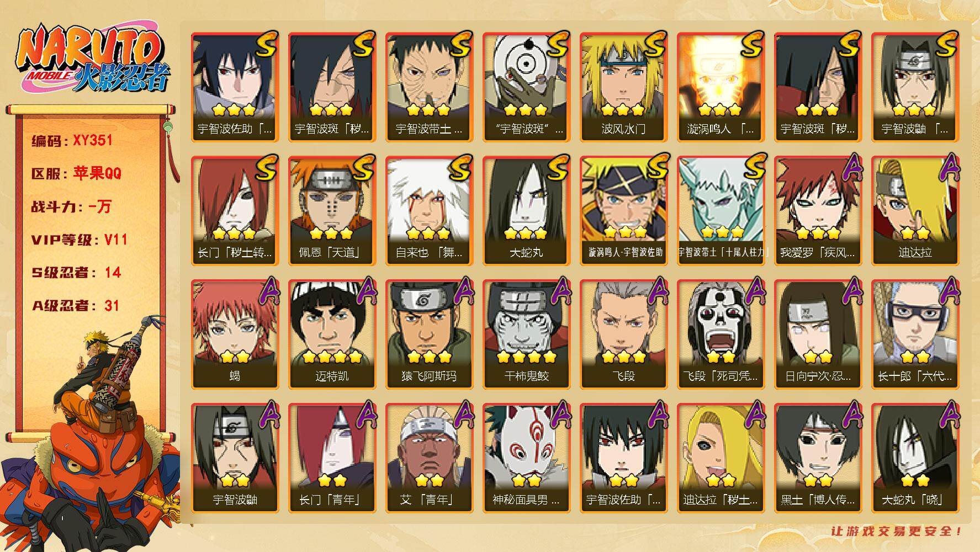
Task: Select the 迪达拉 A-rank card with two stars
Action: pyautogui.click(x=915, y=210)
